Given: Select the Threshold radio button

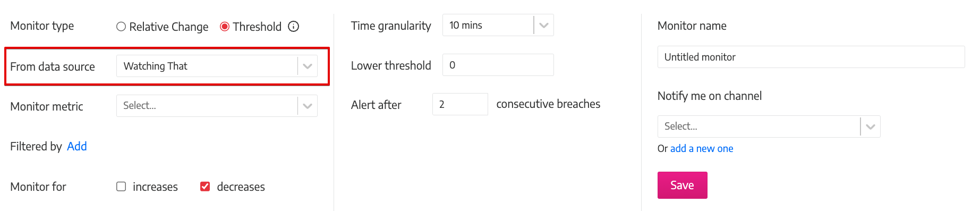Looking at the screenshot, I should [x=225, y=27].
